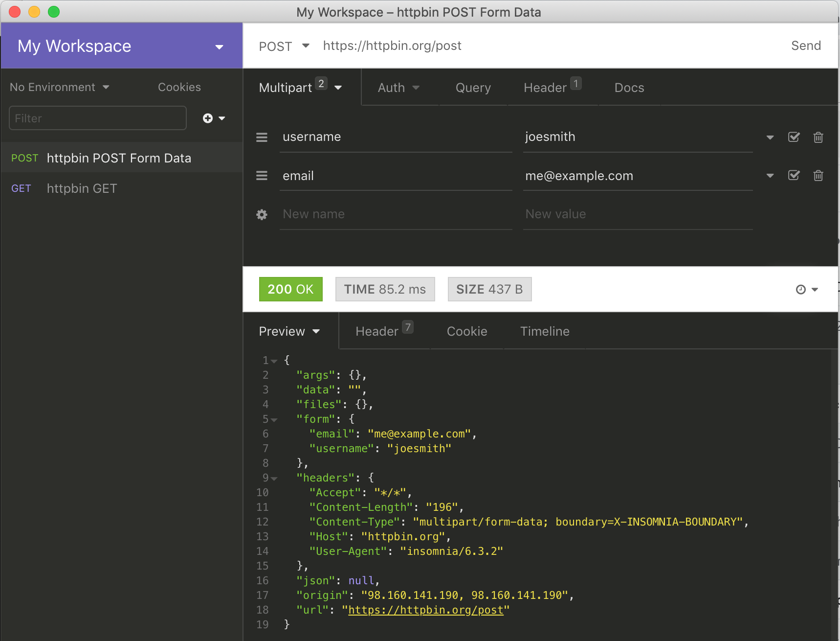Send the request

click(x=806, y=46)
